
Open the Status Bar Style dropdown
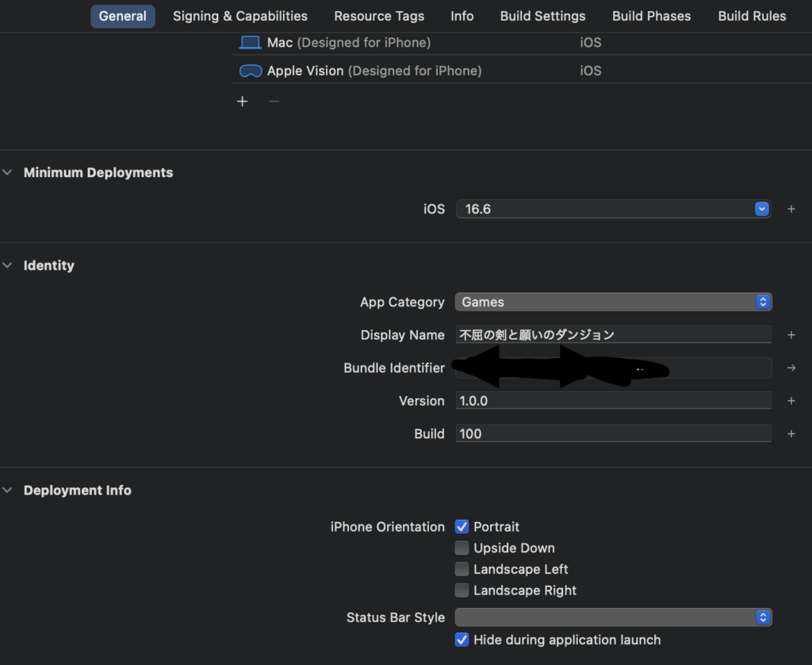tap(613, 617)
